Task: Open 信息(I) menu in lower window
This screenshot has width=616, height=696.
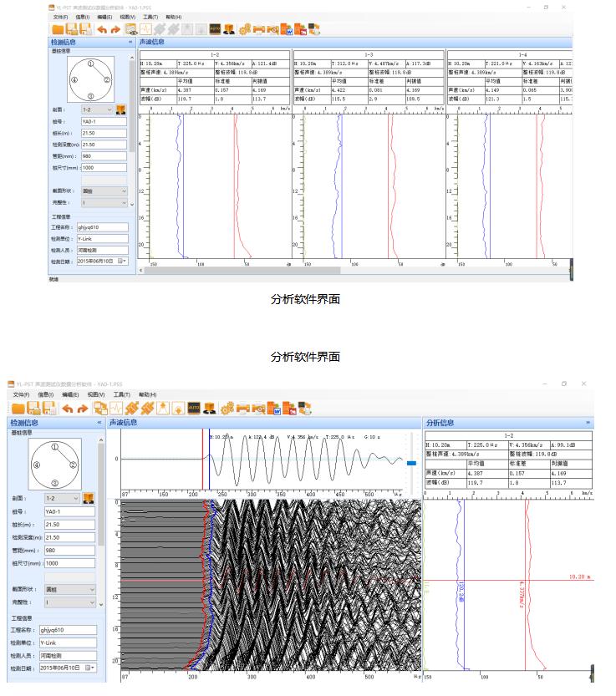Action: click(46, 394)
